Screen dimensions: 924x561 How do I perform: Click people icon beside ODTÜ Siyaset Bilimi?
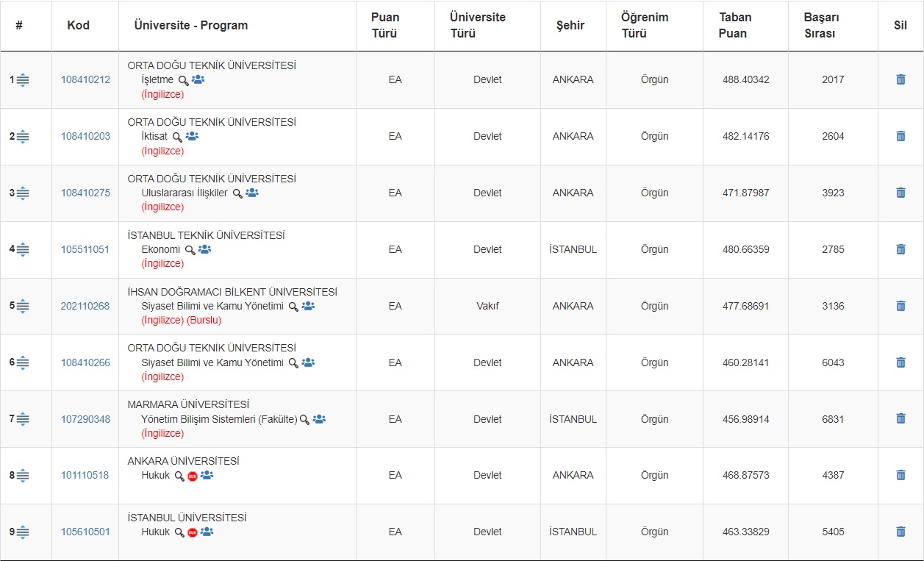click(x=308, y=362)
